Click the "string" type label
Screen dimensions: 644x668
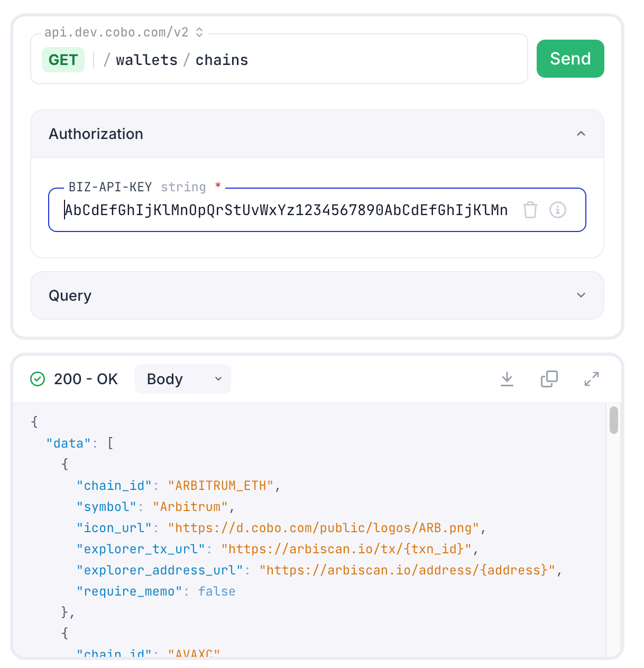click(183, 187)
